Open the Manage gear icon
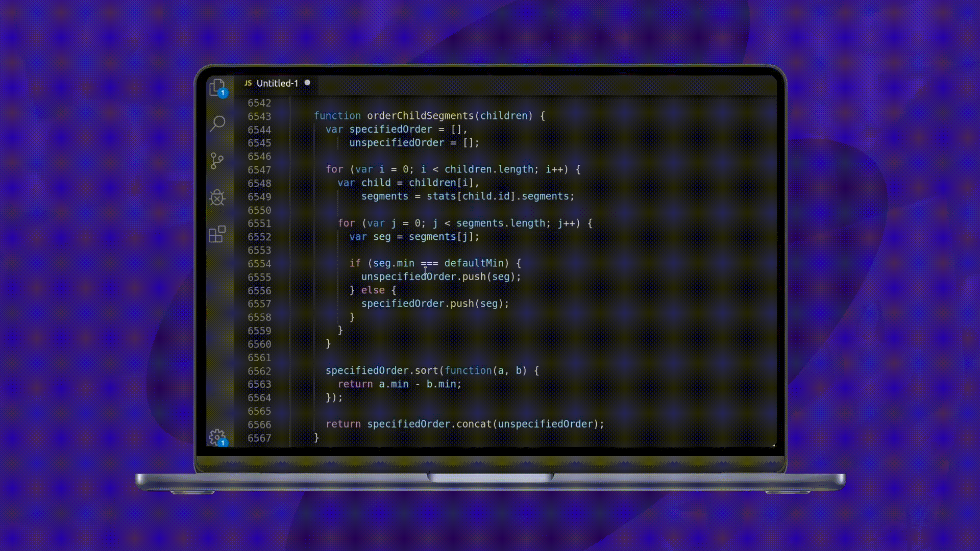Screen dimensions: 980x551 (217, 437)
